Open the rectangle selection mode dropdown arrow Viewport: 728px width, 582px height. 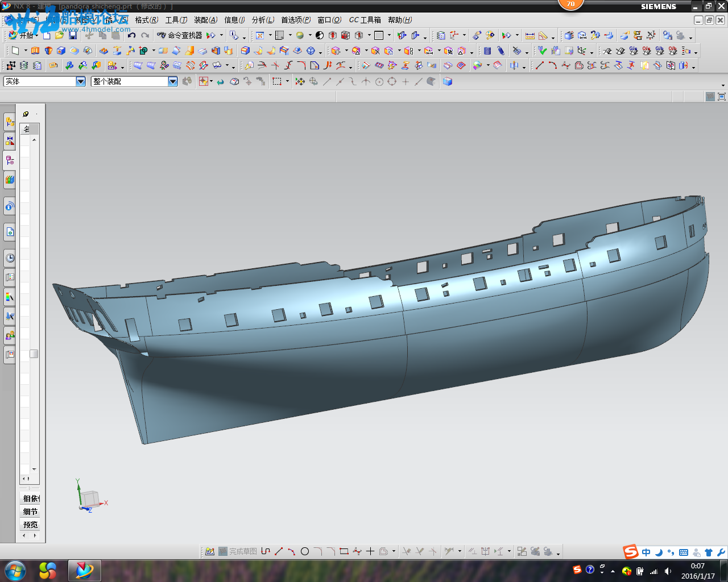point(287,82)
